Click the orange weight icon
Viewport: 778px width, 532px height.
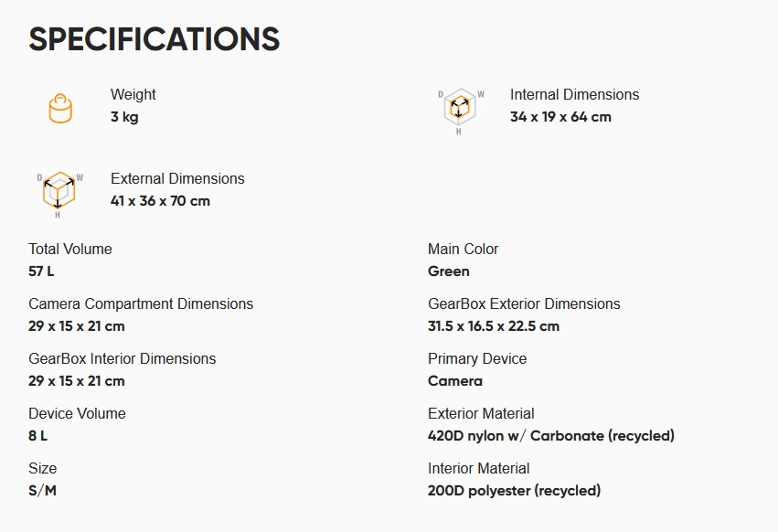60,108
